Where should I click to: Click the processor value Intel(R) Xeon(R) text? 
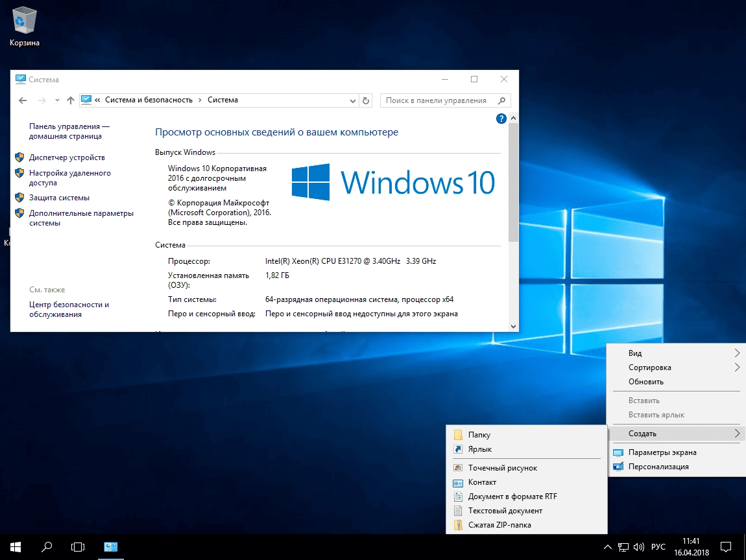(350, 261)
